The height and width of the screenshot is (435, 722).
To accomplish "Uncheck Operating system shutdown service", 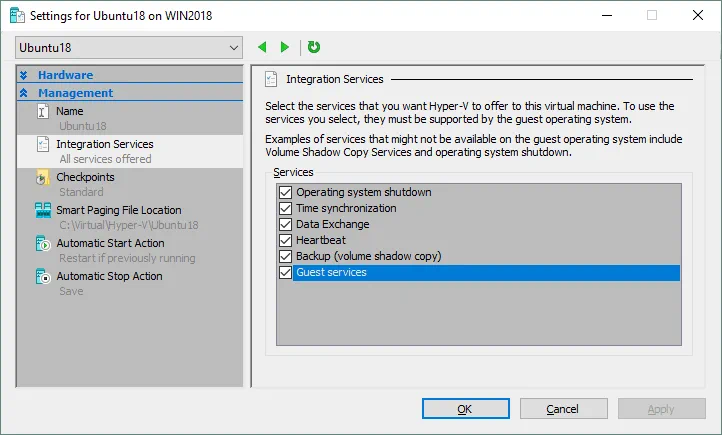I will click(285, 192).
